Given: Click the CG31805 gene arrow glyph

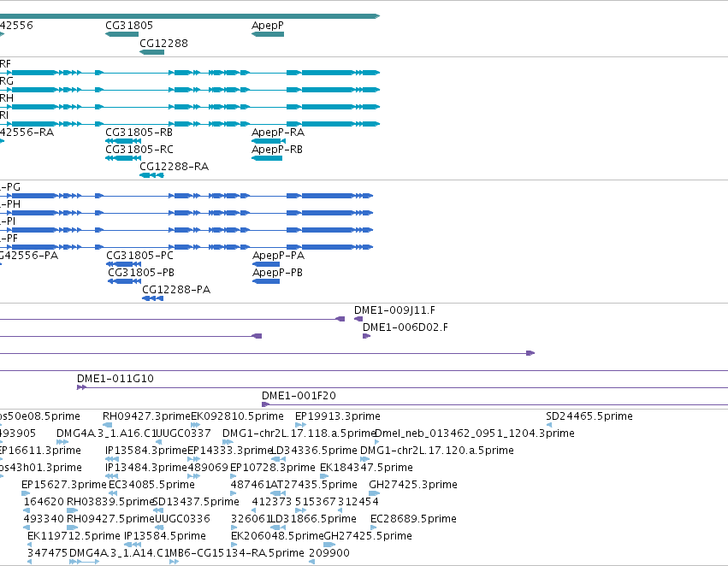Looking at the screenshot, I should click(x=121, y=34).
